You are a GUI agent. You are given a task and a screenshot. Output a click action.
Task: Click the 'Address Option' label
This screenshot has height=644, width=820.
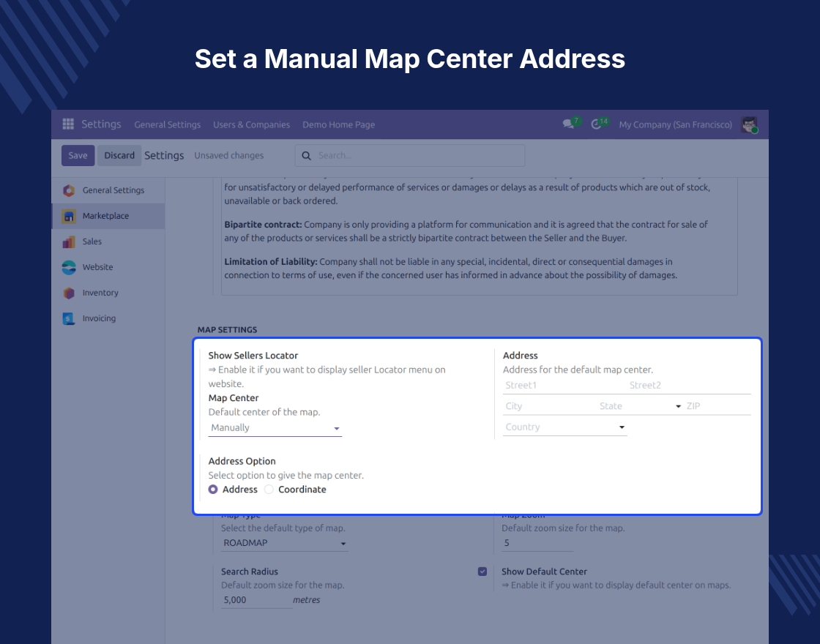(x=242, y=461)
